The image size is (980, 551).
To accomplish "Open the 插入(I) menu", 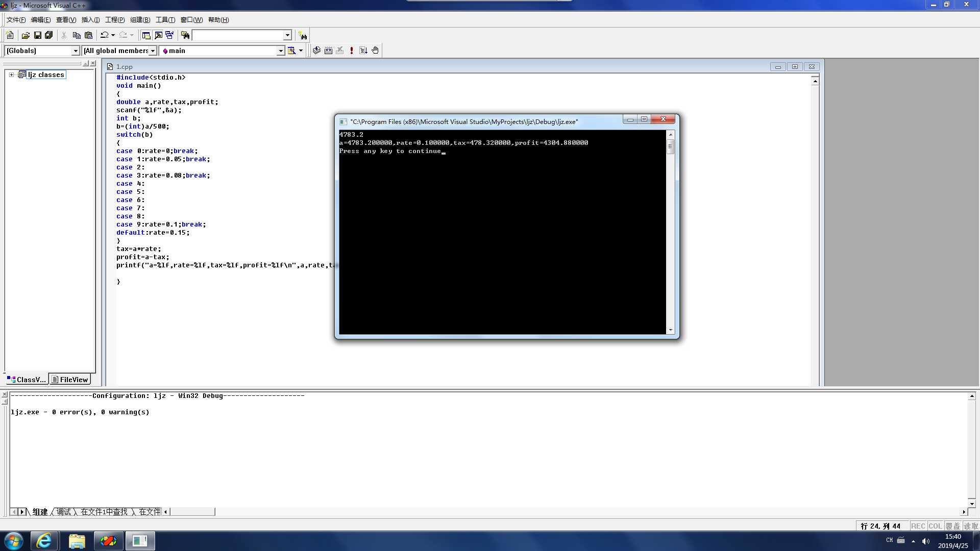I will click(x=90, y=20).
